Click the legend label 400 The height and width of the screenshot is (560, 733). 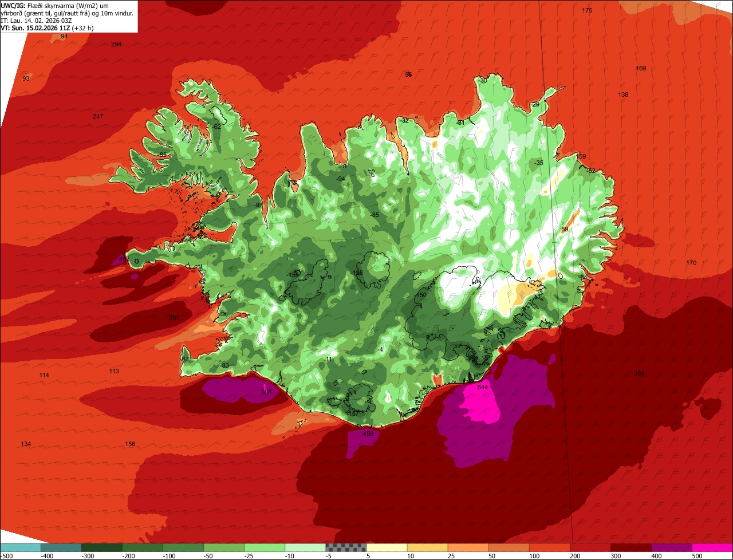[x=656, y=556]
